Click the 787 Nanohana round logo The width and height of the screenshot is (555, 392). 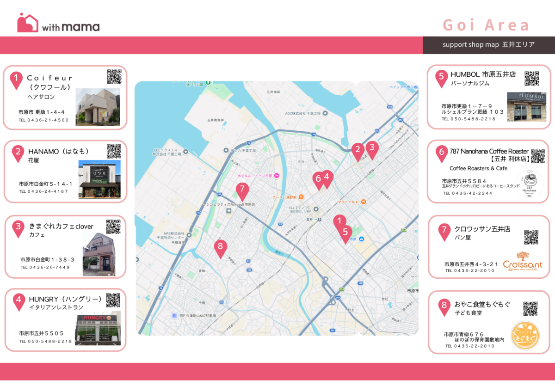tap(529, 184)
